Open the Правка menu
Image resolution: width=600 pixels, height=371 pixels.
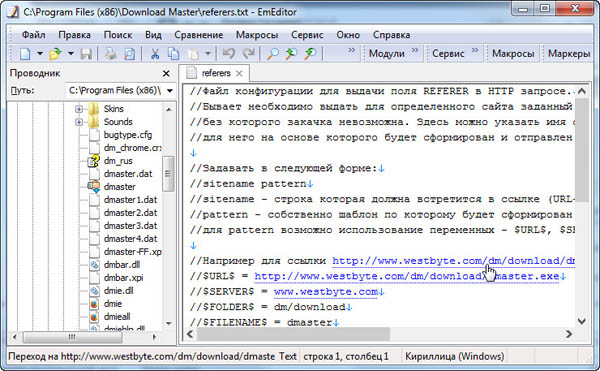pos(75,35)
